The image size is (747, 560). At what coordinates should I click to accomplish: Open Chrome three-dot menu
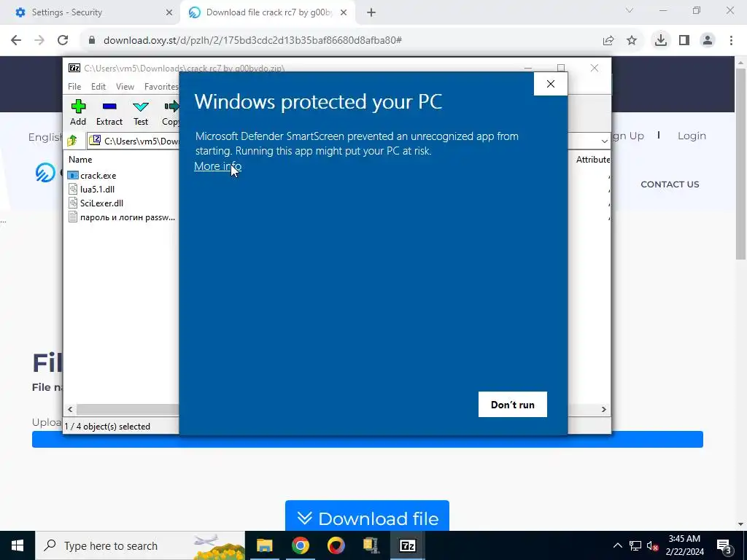pos(731,40)
